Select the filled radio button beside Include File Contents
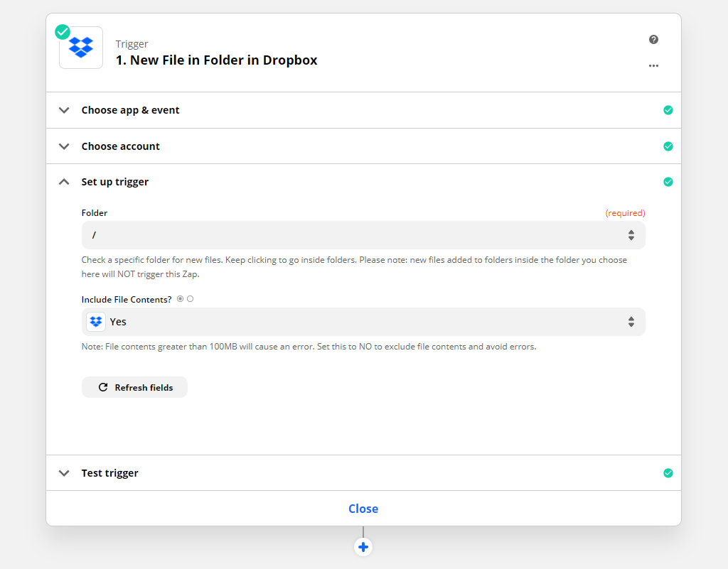The height and width of the screenshot is (569, 728). click(x=180, y=299)
